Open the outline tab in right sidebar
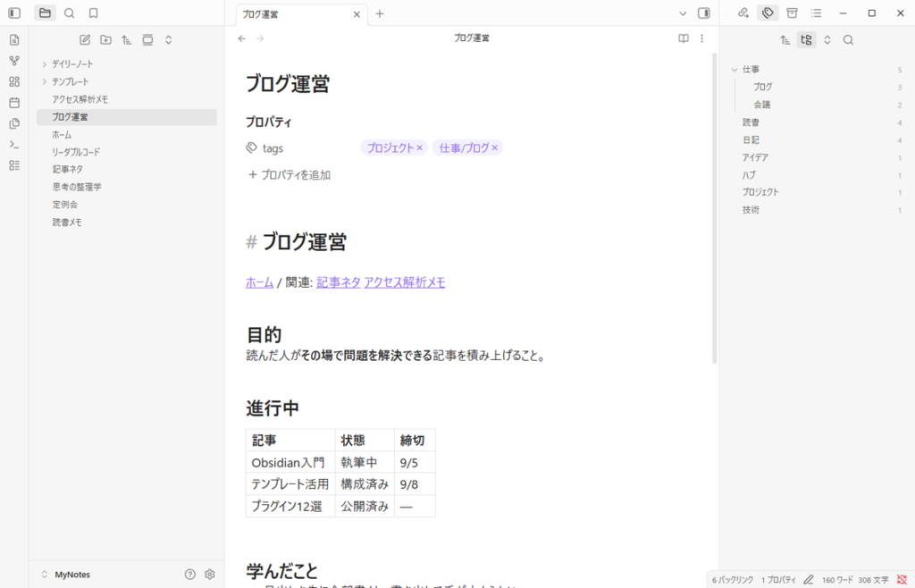 click(x=817, y=13)
